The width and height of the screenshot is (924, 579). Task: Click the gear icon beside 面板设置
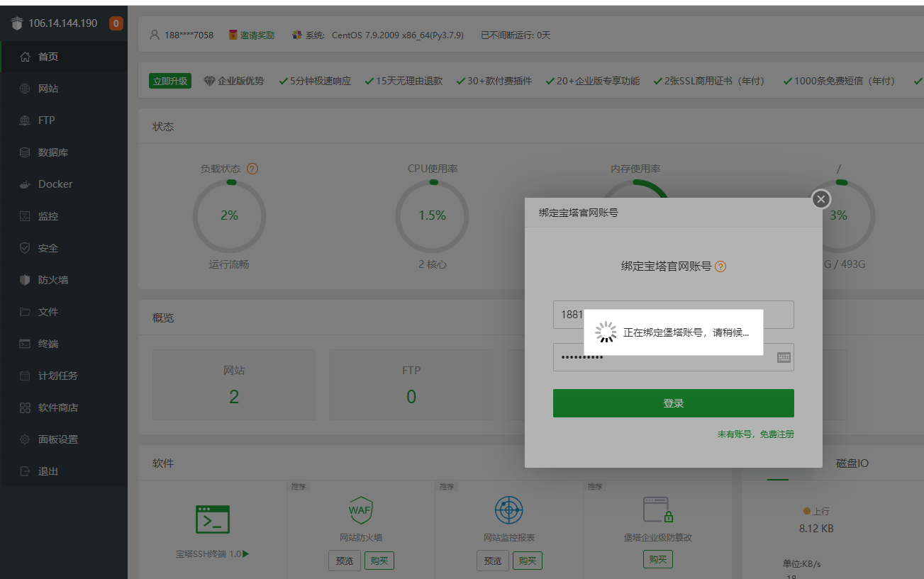tap(25, 439)
